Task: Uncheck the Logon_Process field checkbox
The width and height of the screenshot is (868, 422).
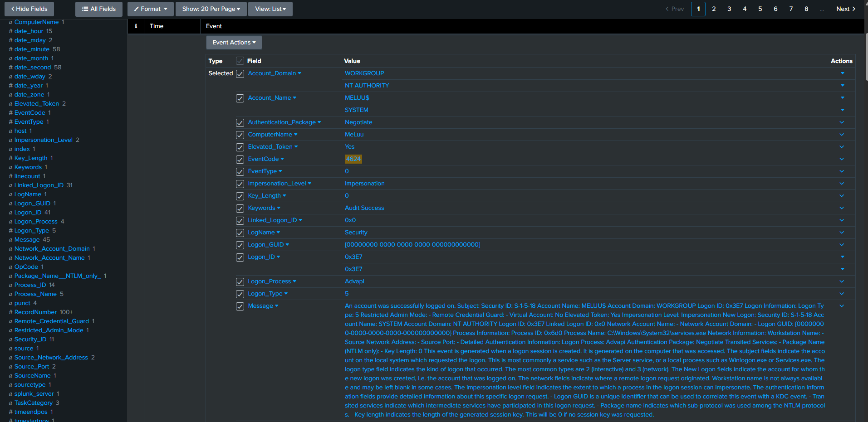Action: (x=240, y=282)
